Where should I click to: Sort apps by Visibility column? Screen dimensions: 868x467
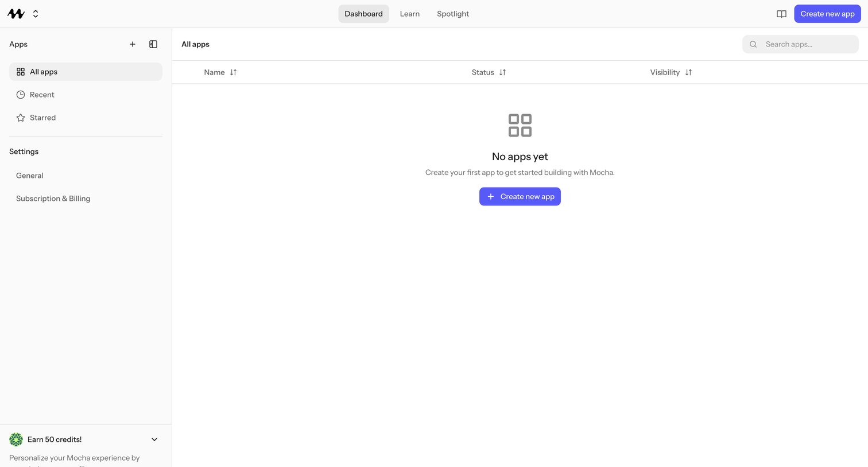point(671,72)
